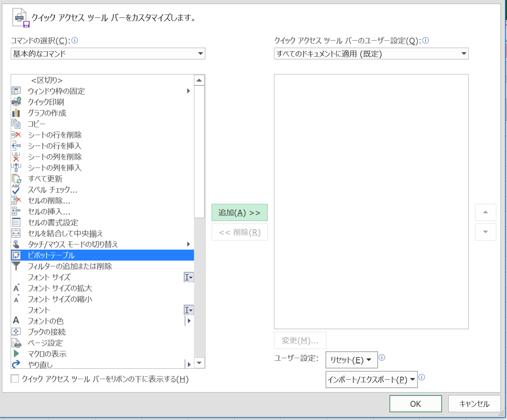This screenshot has height=420, width=507.
Task: Select the <区切り> list item
Action: [103, 80]
